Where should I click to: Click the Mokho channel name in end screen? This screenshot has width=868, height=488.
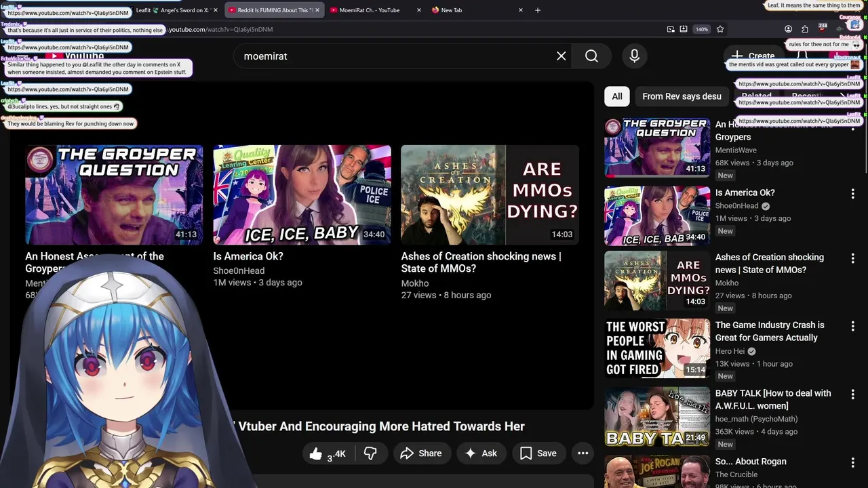[x=415, y=283]
